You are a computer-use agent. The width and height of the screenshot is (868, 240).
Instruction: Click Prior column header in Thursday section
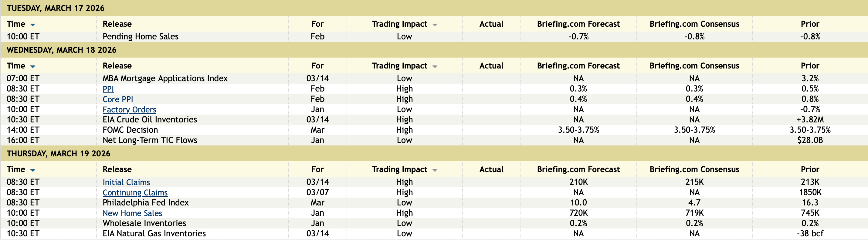tap(810, 169)
